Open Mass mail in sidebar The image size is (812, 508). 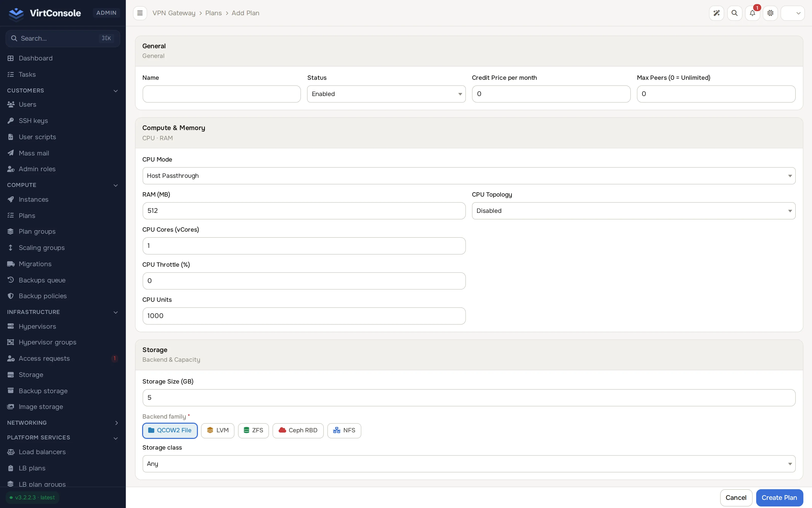(x=63, y=153)
